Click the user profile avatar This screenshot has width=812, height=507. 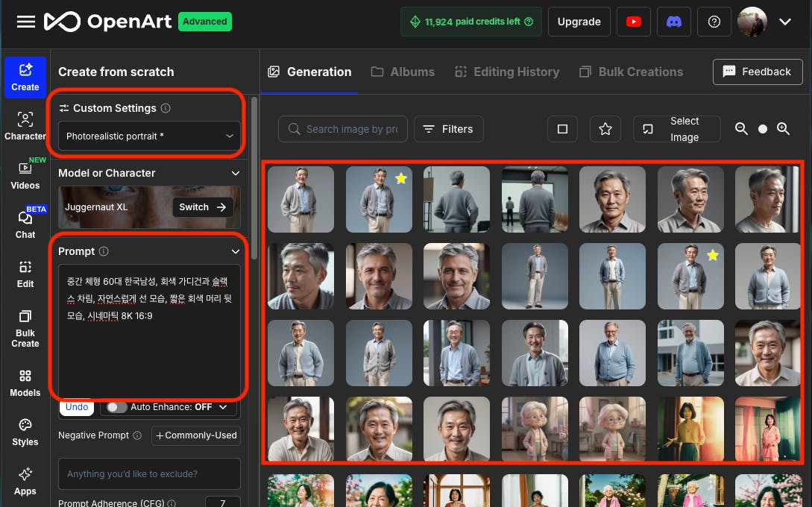pyautogui.click(x=752, y=22)
